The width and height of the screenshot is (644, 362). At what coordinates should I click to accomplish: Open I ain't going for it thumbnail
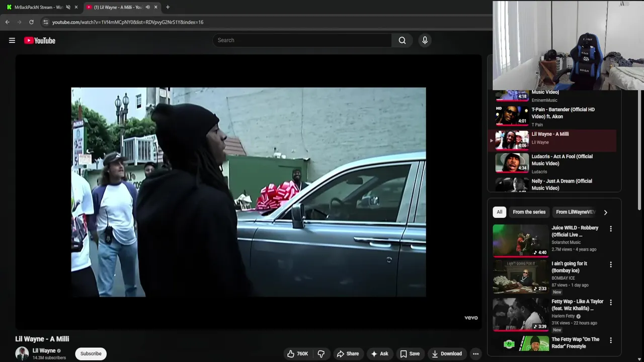coord(520,276)
